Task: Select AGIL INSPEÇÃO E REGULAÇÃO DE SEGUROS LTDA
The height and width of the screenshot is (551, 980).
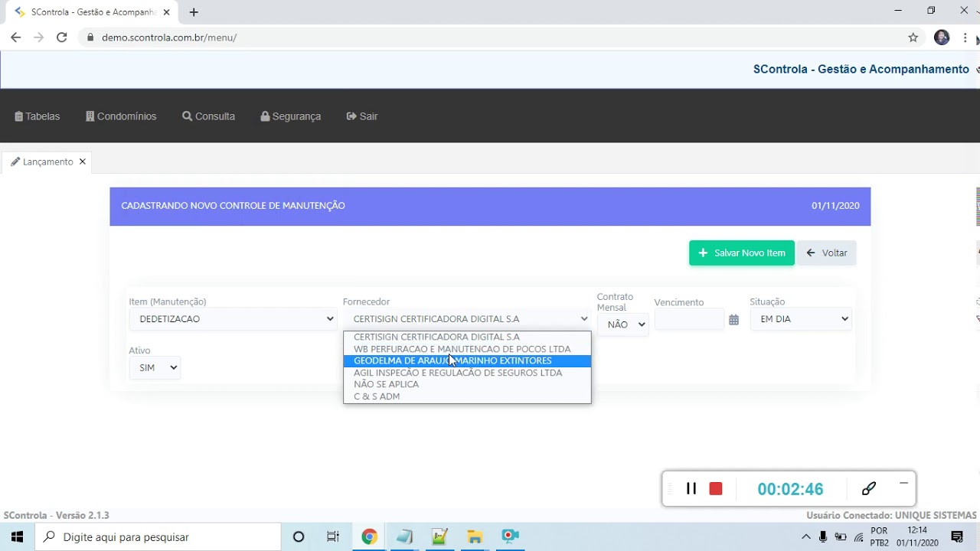Action: click(x=467, y=373)
